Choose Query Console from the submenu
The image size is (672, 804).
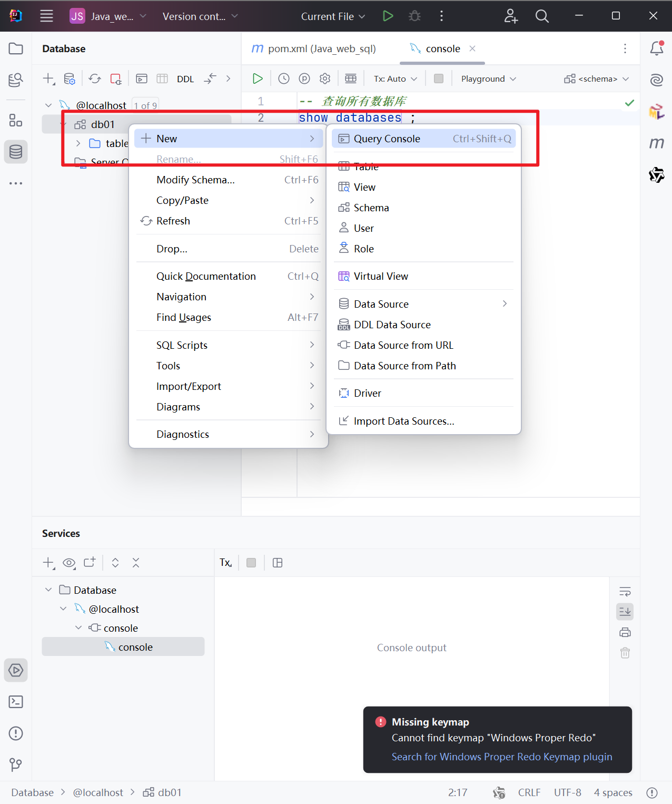point(424,139)
